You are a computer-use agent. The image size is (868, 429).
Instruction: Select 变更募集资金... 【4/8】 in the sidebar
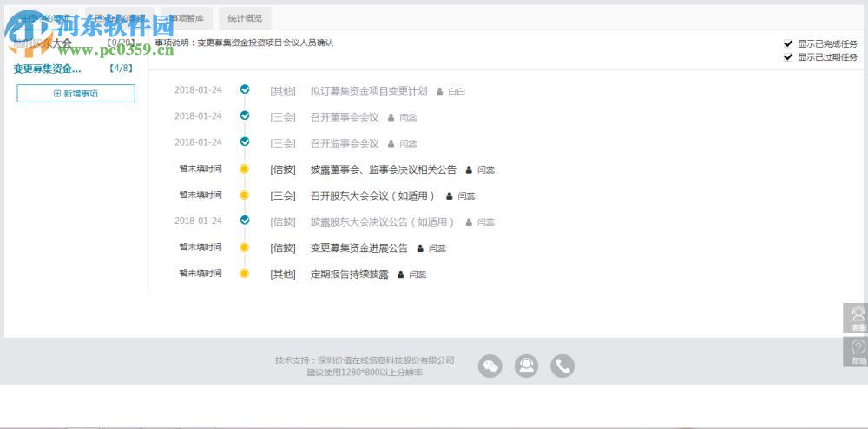[73, 69]
